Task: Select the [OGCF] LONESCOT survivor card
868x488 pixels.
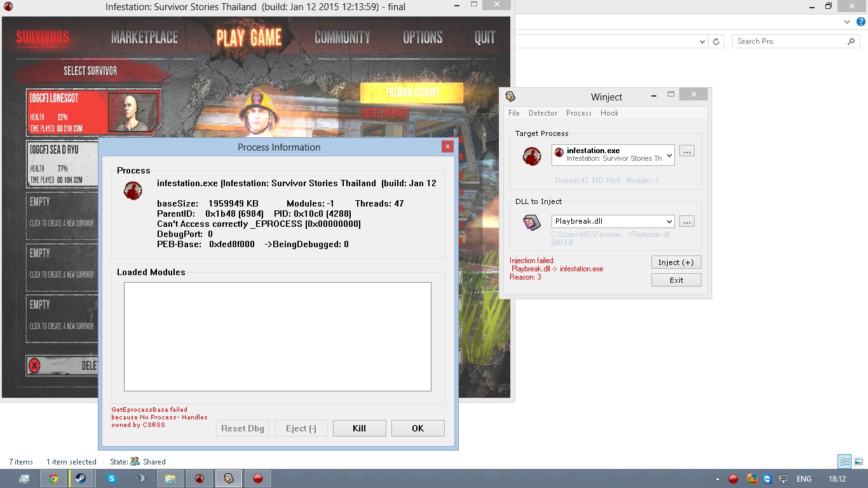Action: coord(93,112)
